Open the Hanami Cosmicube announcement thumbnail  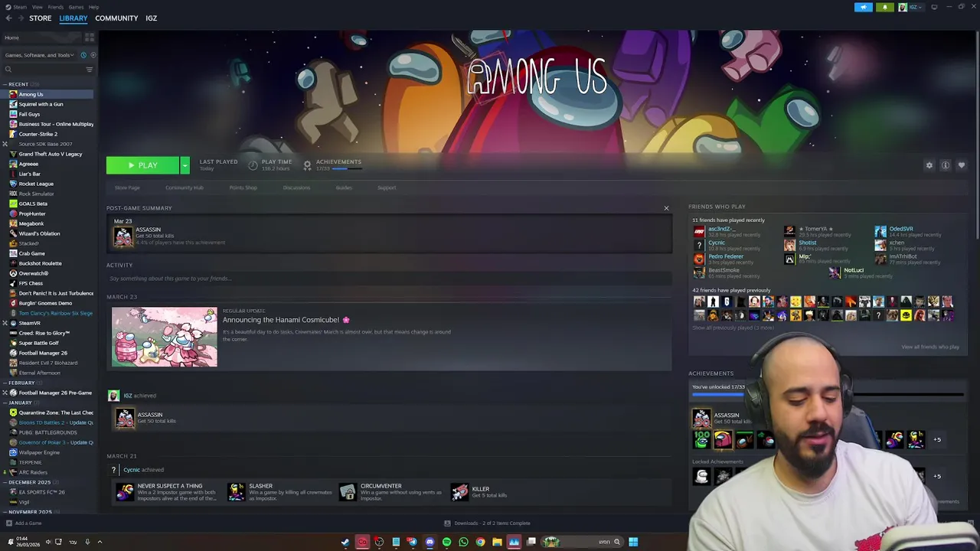pyautogui.click(x=165, y=337)
